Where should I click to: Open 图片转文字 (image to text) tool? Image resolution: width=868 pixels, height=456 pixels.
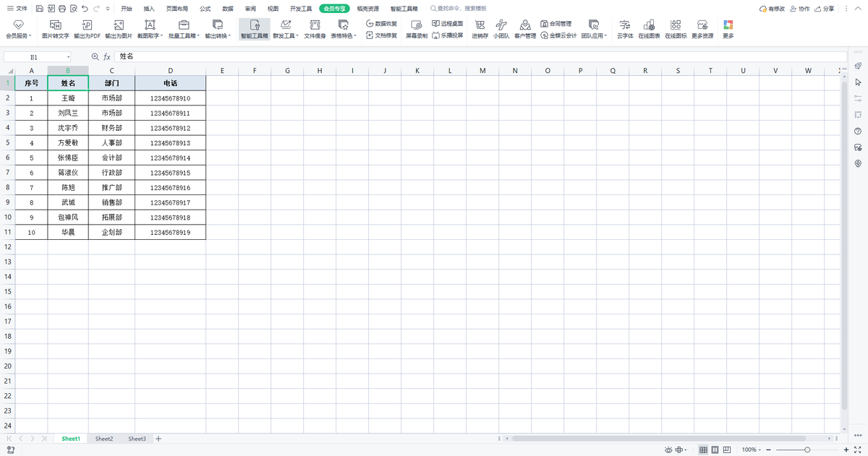(56, 30)
